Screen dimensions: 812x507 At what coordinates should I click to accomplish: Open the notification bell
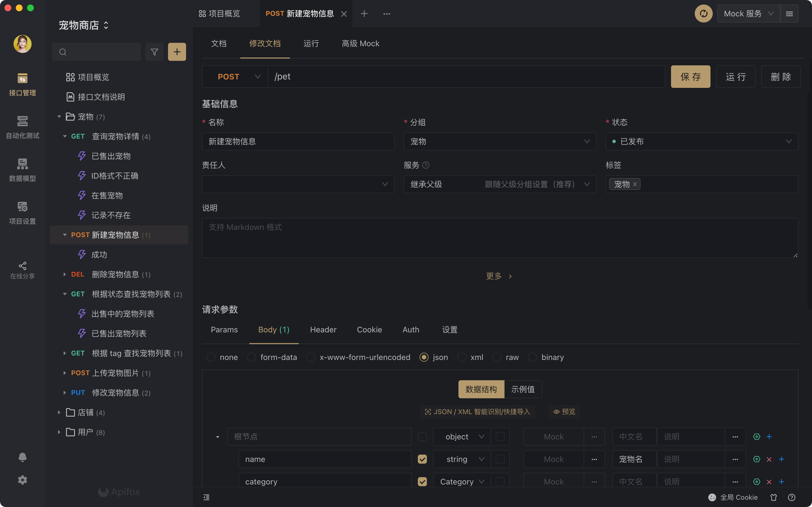point(22,457)
